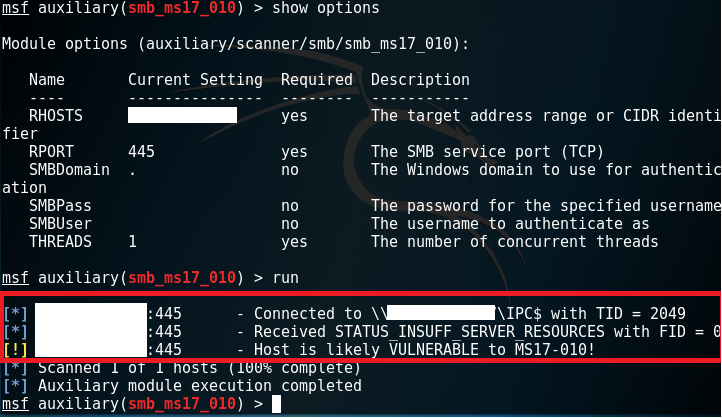Screen dimensions: 722x418
Task: Select the RHOSTS option name
Action: [x=56, y=116]
